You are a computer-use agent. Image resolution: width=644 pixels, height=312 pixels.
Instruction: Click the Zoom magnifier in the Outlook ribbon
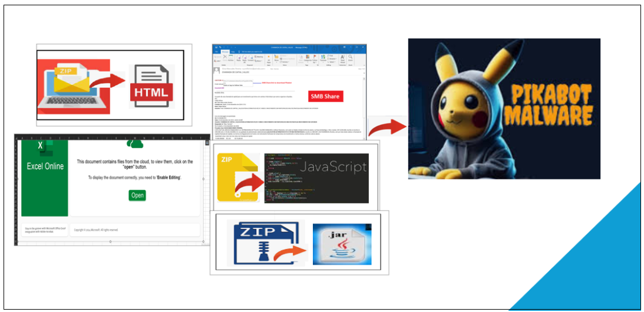click(x=350, y=59)
